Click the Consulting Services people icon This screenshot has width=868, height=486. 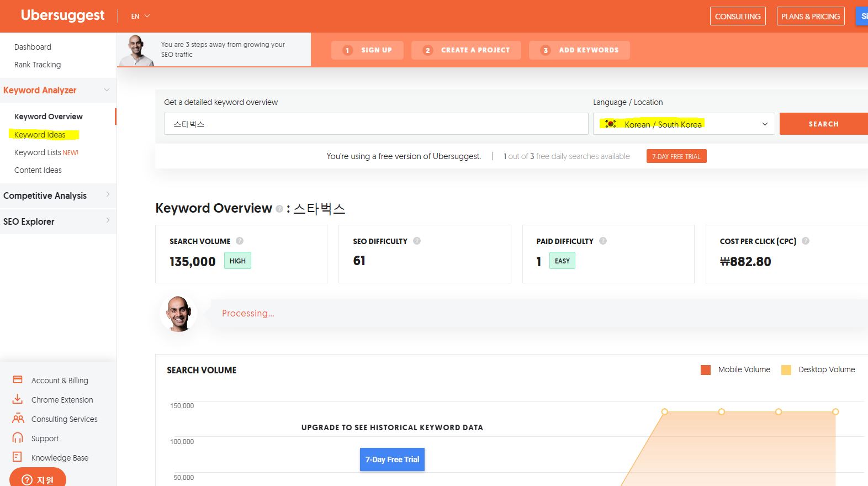pyautogui.click(x=18, y=419)
